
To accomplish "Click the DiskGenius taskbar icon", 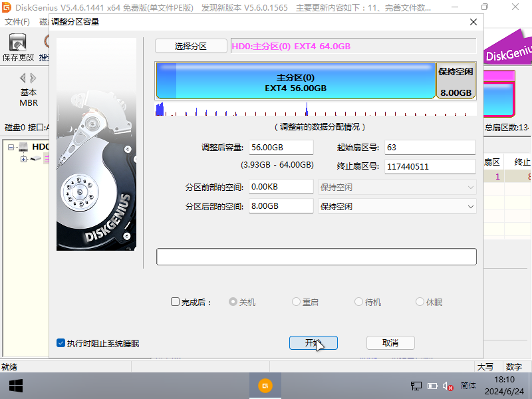I will click(x=265, y=386).
